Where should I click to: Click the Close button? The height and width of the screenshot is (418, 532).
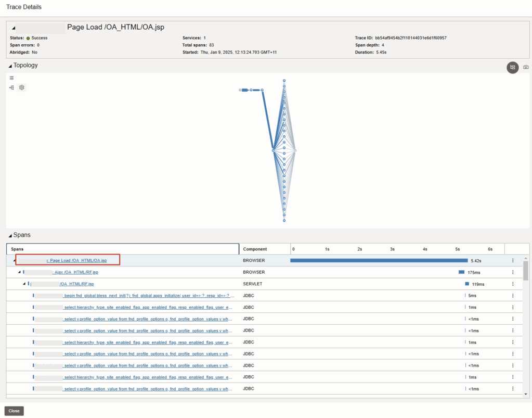[x=14, y=411]
